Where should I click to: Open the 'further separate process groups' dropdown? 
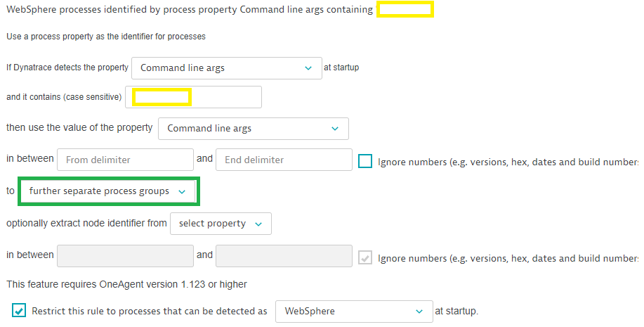[108, 191]
